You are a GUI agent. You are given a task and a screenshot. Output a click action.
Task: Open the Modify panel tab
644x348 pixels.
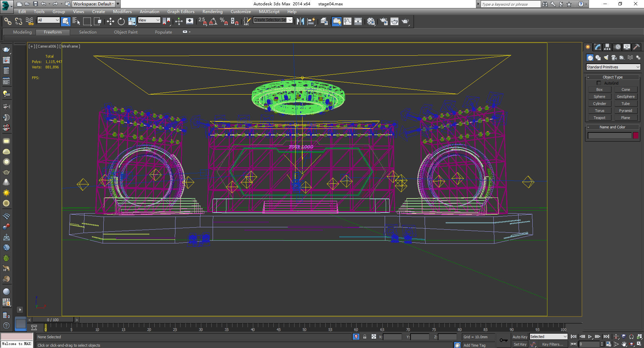(x=598, y=47)
